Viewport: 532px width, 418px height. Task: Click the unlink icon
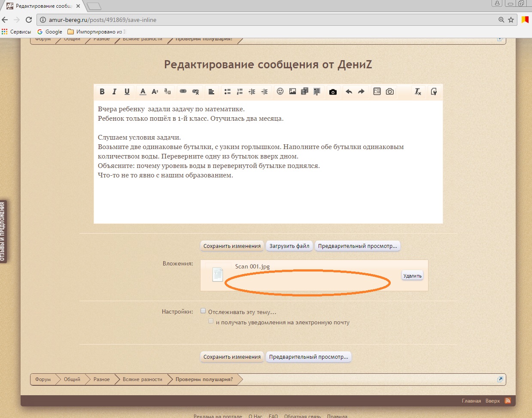[196, 92]
